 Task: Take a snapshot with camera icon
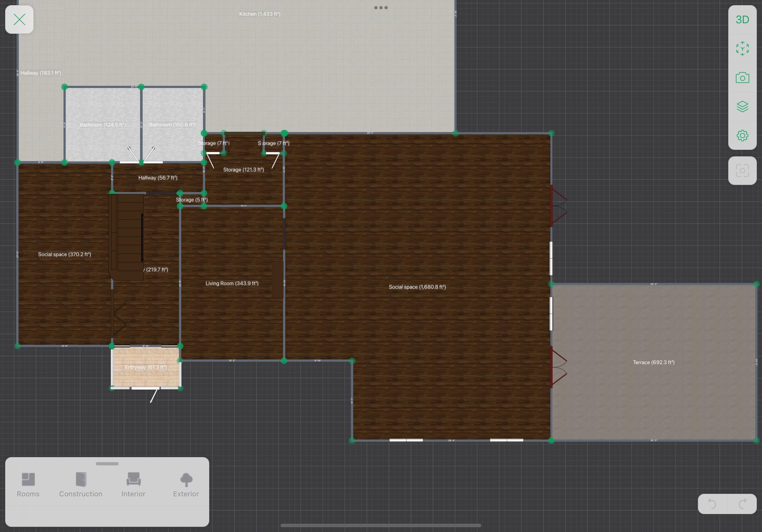pyautogui.click(x=742, y=78)
